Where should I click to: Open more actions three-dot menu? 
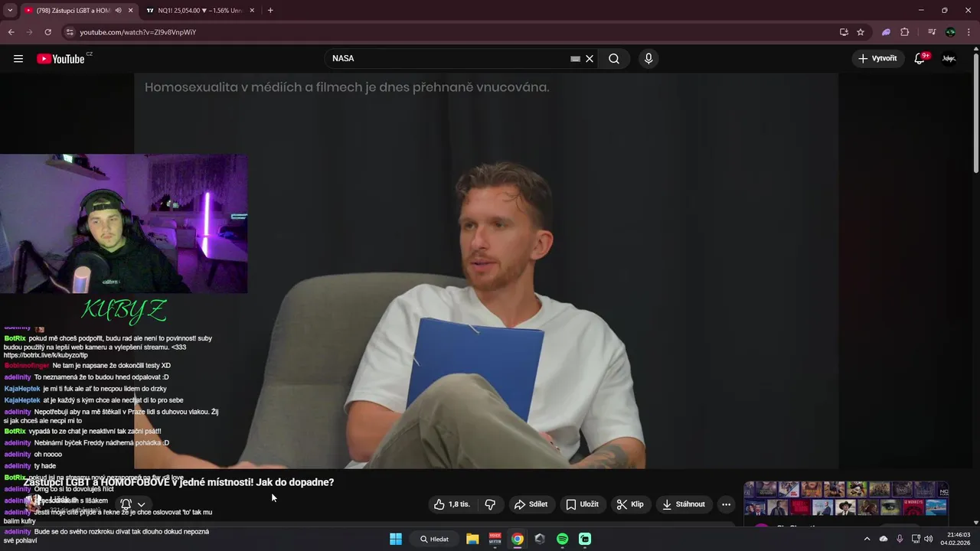pos(726,504)
